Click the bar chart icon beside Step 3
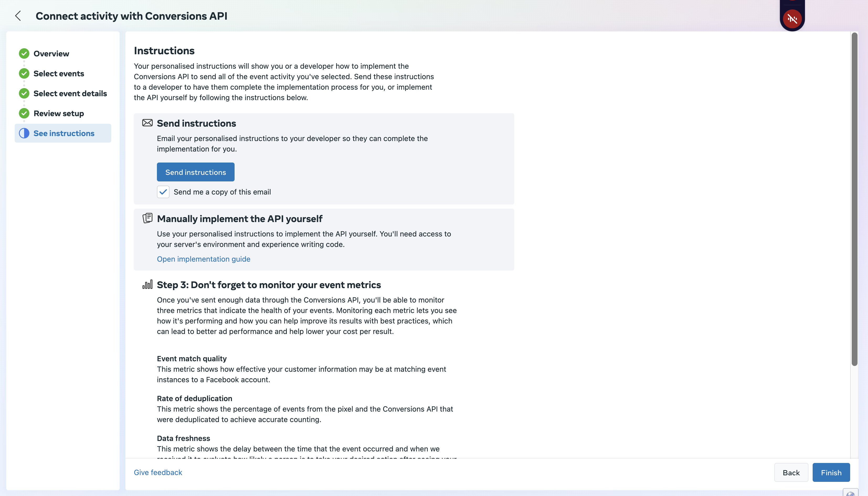 click(x=147, y=284)
